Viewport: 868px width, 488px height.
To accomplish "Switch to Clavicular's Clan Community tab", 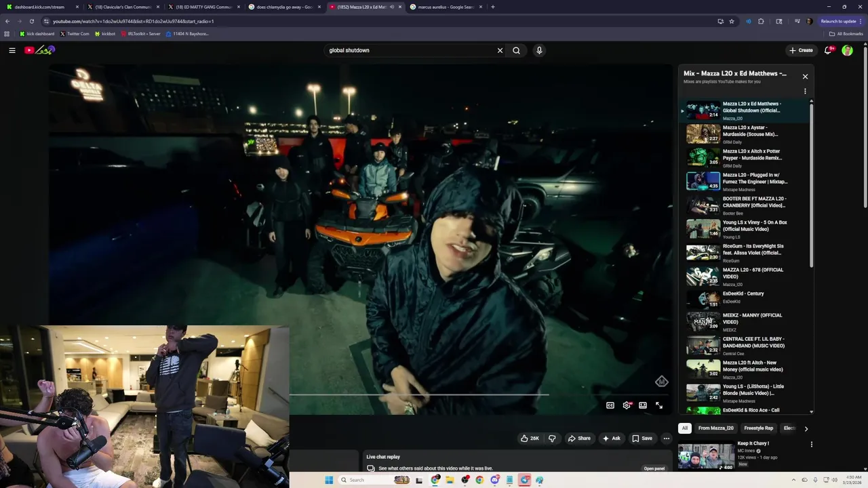I will pos(122,7).
